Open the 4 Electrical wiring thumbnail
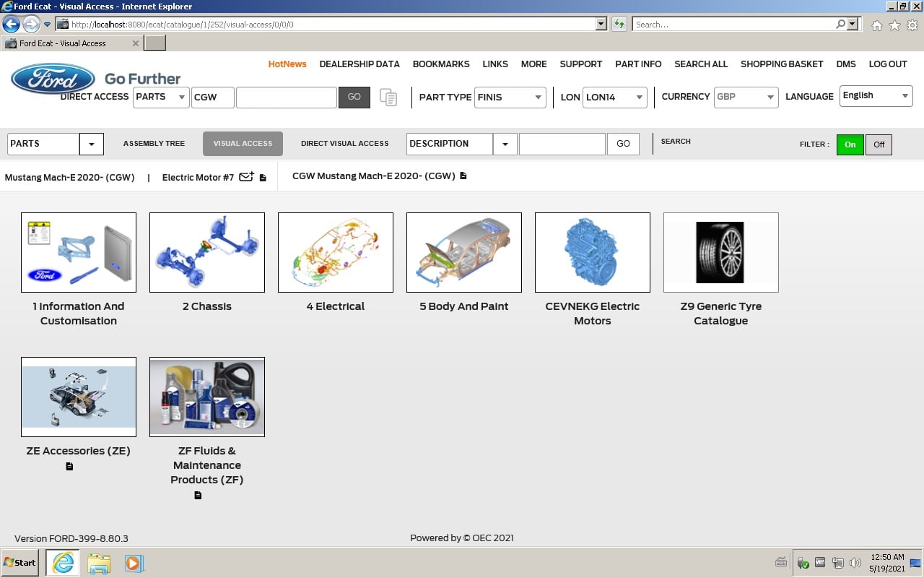This screenshot has height=578, width=924. click(x=336, y=252)
